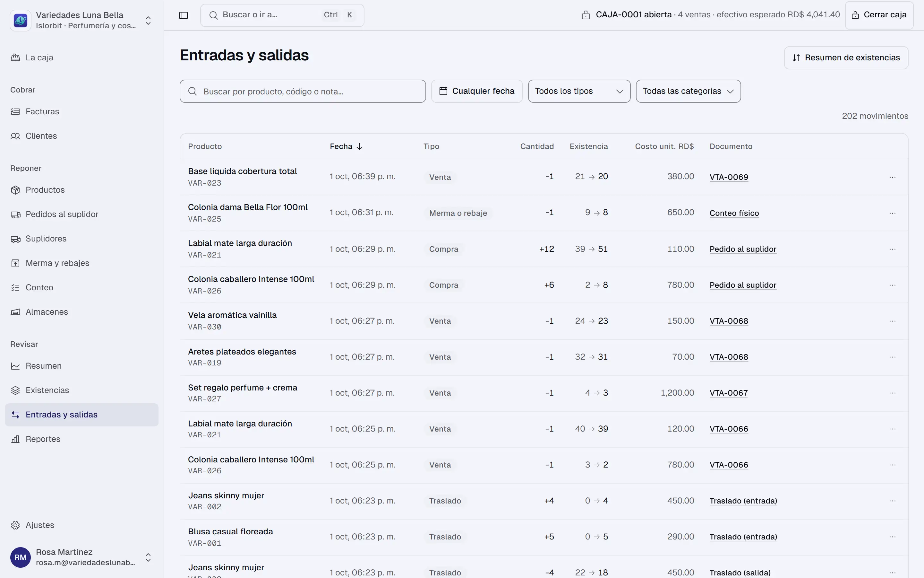The image size is (924, 578).
Task: Open Clientes section
Action: [x=82, y=136]
